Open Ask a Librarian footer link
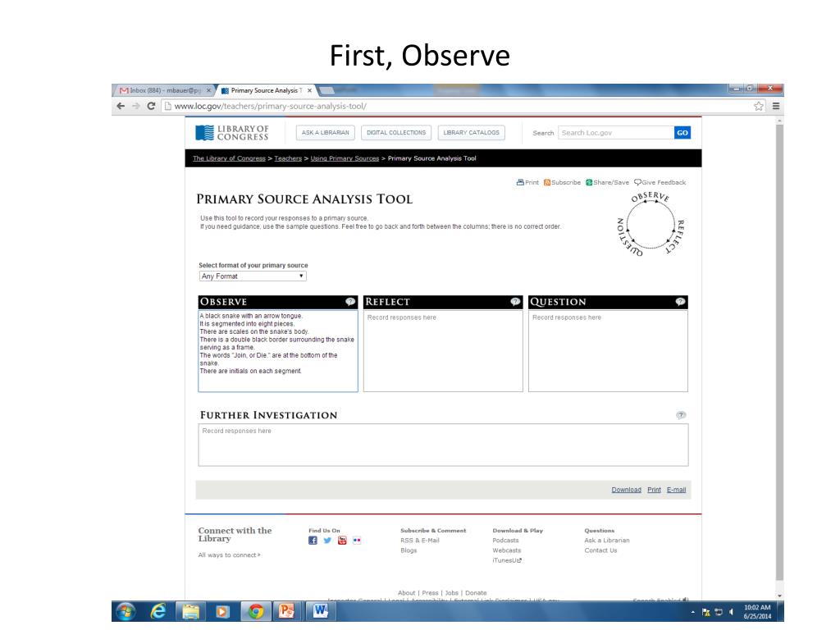The image size is (840, 630). 606,541
